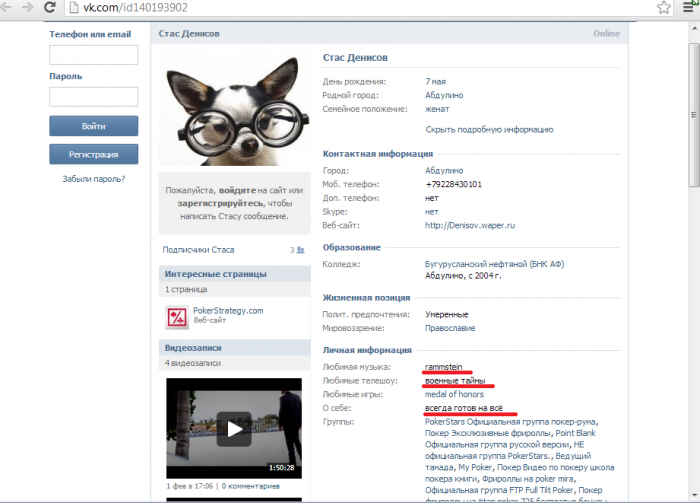Open Покер Эксклюзивные фрироллы group
Screen dimensions: 700x503
coord(488,433)
